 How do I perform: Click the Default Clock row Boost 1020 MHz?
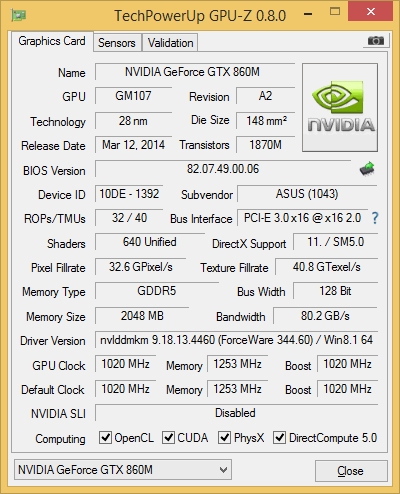[x=347, y=389]
